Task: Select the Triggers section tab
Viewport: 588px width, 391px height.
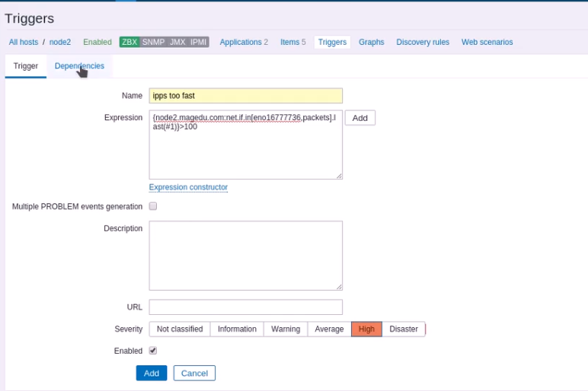Action: pyautogui.click(x=332, y=42)
